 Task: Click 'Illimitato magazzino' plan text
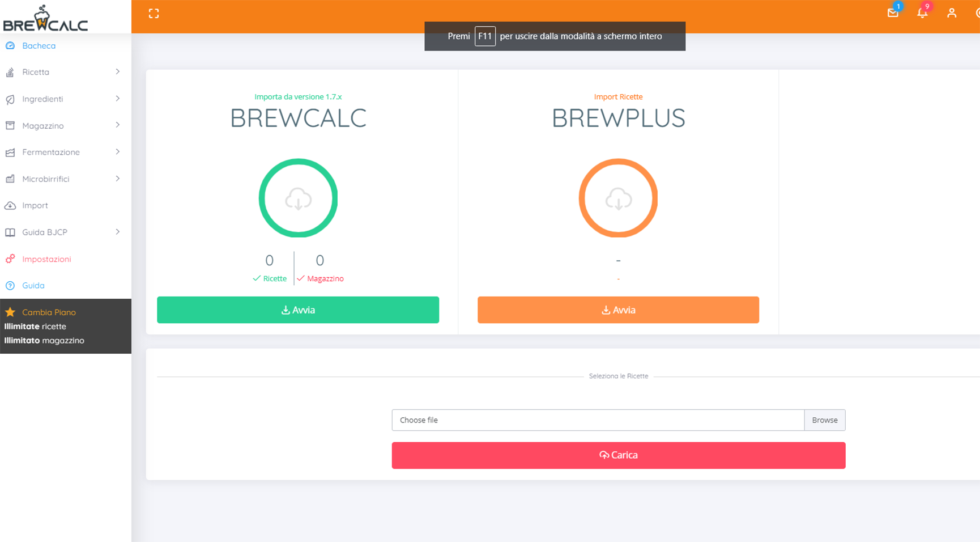44,341
